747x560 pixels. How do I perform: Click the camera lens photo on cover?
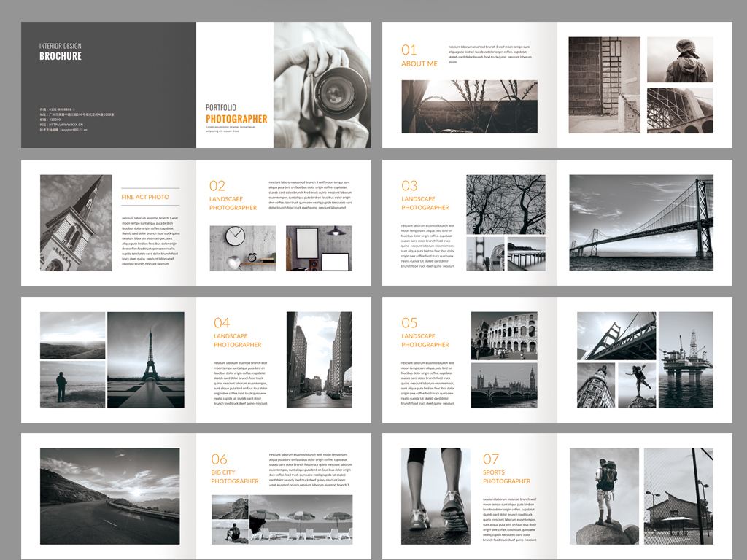(322, 85)
